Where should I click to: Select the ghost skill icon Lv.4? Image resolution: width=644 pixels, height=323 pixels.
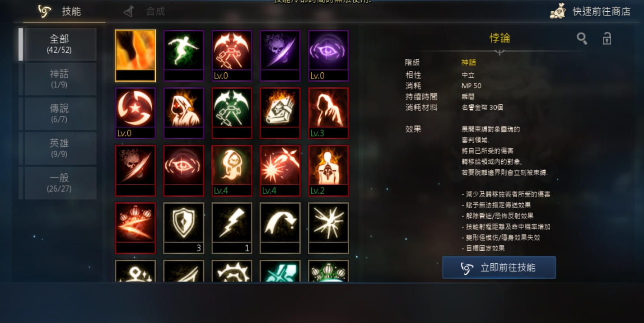point(232,170)
